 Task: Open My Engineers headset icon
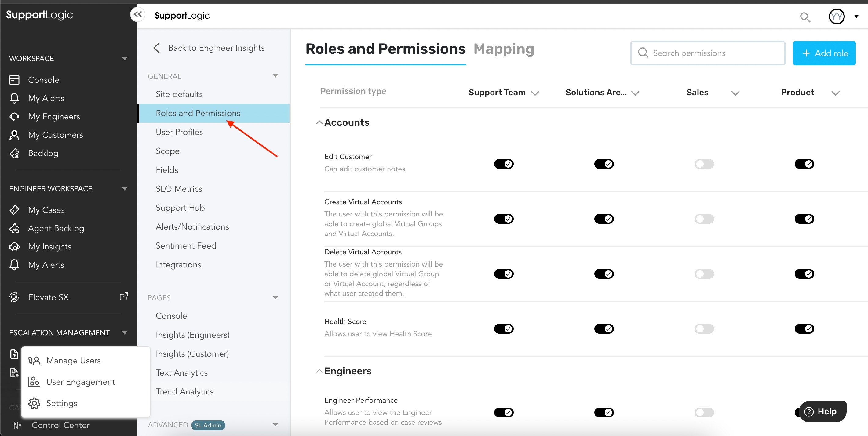pyautogui.click(x=14, y=117)
